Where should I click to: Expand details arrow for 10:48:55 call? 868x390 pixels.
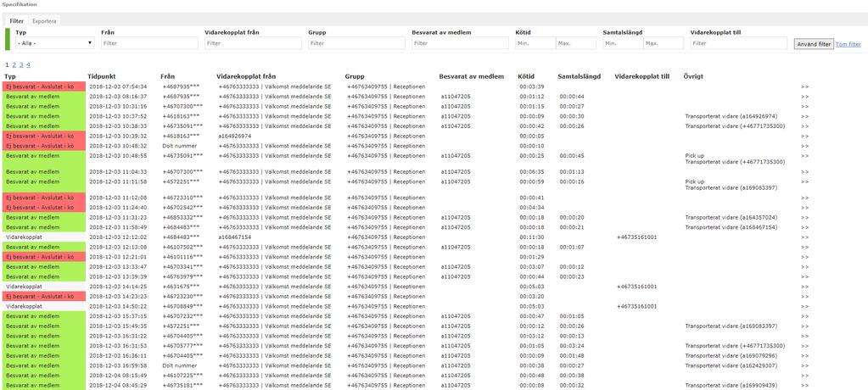(x=804, y=156)
